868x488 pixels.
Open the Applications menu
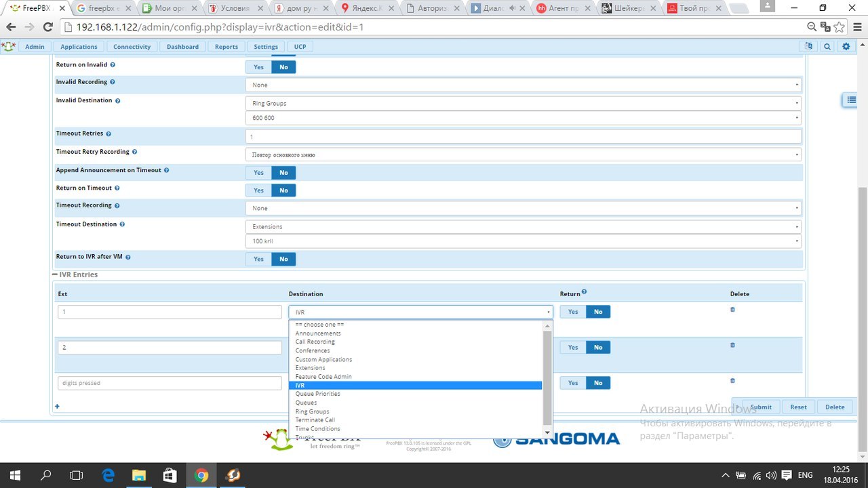point(79,47)
